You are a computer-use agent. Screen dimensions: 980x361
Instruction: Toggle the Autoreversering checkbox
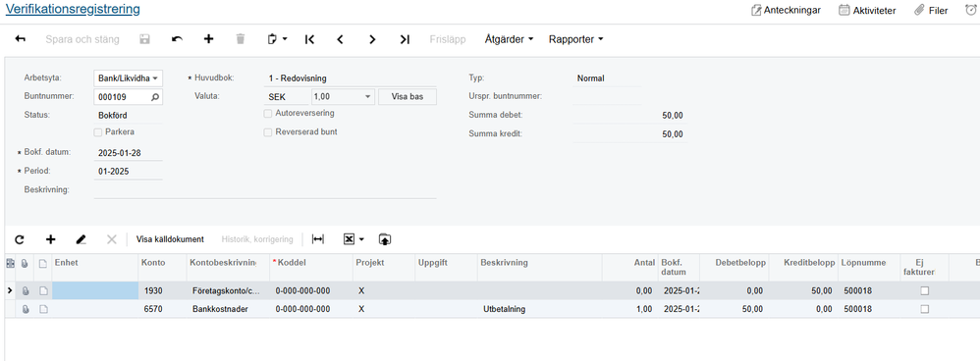click(267, 114)
